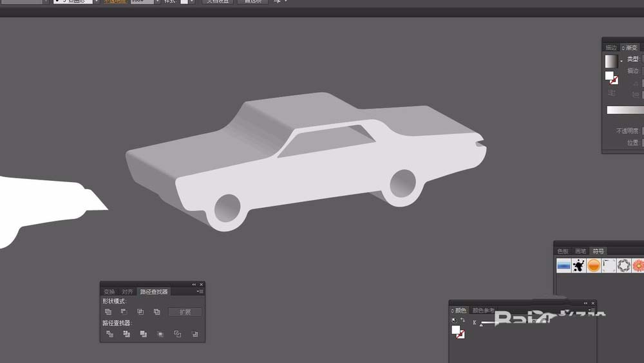This screenshot has width=644, height=363.
Task: Click the car's front wheel
Action: pos(227,209)
